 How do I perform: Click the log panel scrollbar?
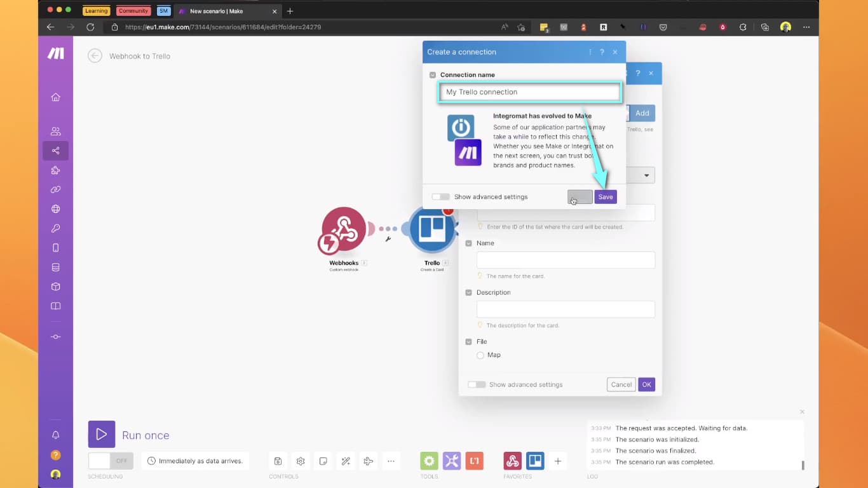(x=803, y=465)
